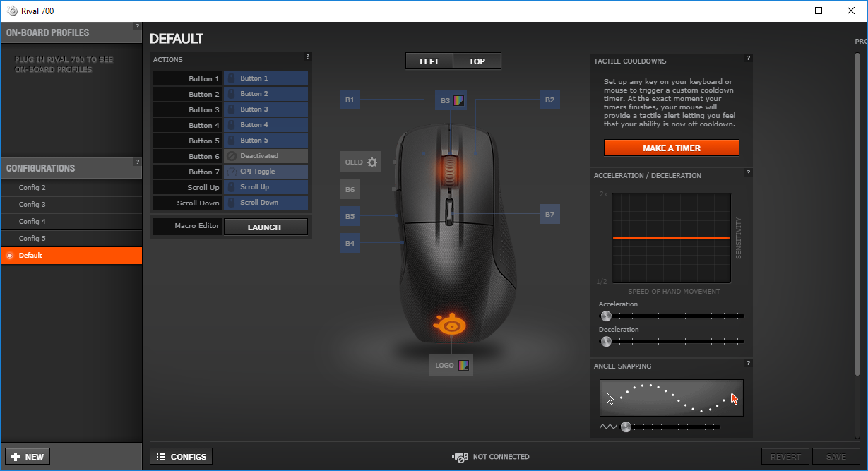The height and width of the screenshot is (471, 868).
Task: Switch to the LEFT mouse view tab
Action: coord(429,61)
